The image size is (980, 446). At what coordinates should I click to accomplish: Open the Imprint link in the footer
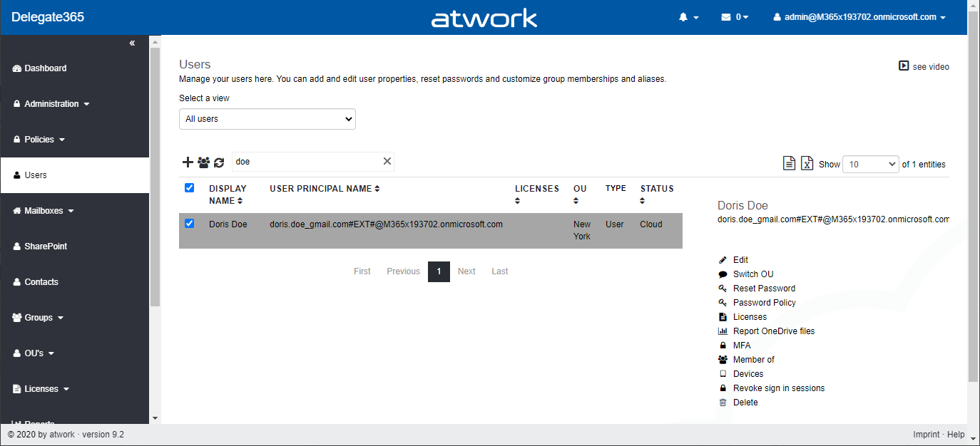pyautogui.click(x=926, y=435)
